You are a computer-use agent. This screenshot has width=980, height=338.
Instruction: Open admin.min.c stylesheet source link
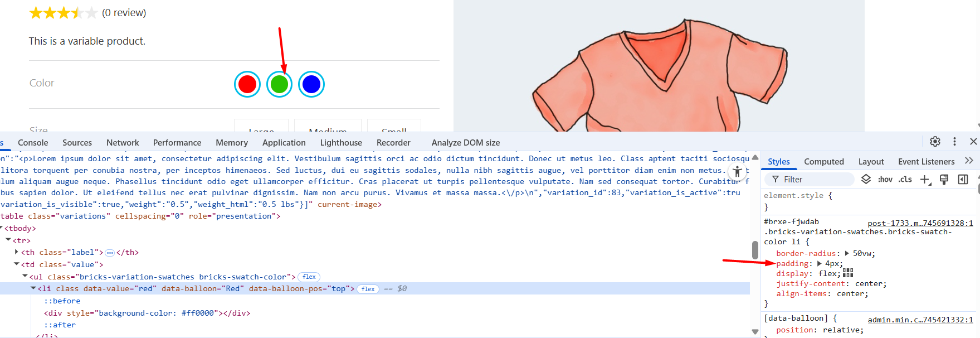coord(920,320)
